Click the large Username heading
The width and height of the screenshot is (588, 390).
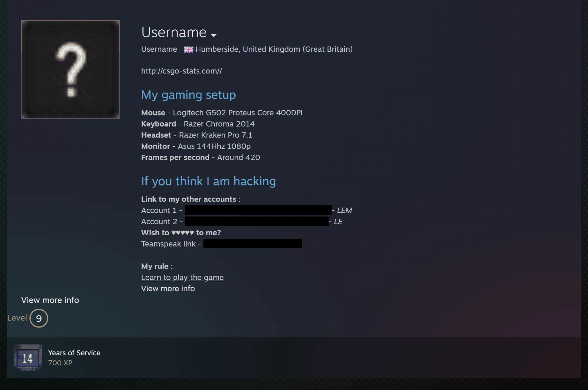174,32
